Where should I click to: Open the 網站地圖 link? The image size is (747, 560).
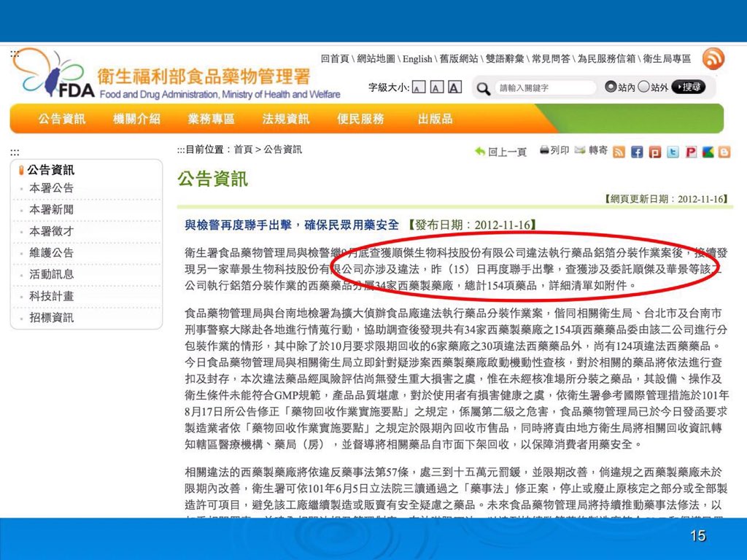(376, 58)
